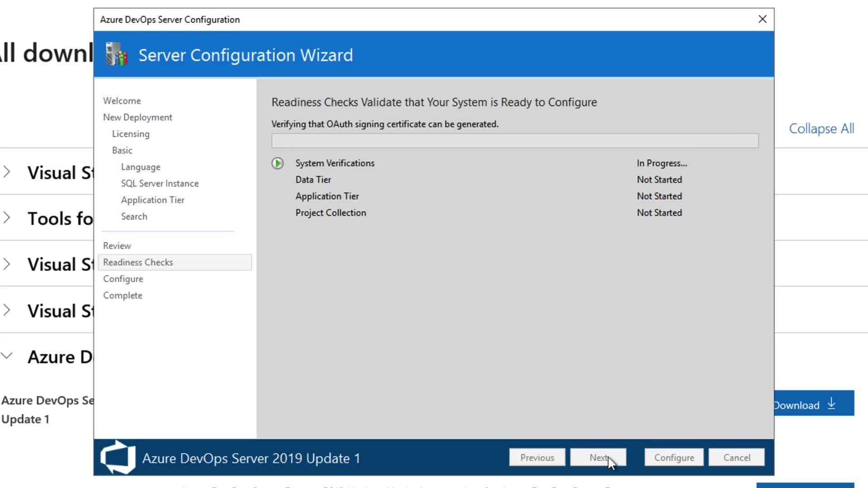The height and width of the screenshot is (488, 868).
Task: Select the Application Tier wizard step
Action: [x=152, y=200]
